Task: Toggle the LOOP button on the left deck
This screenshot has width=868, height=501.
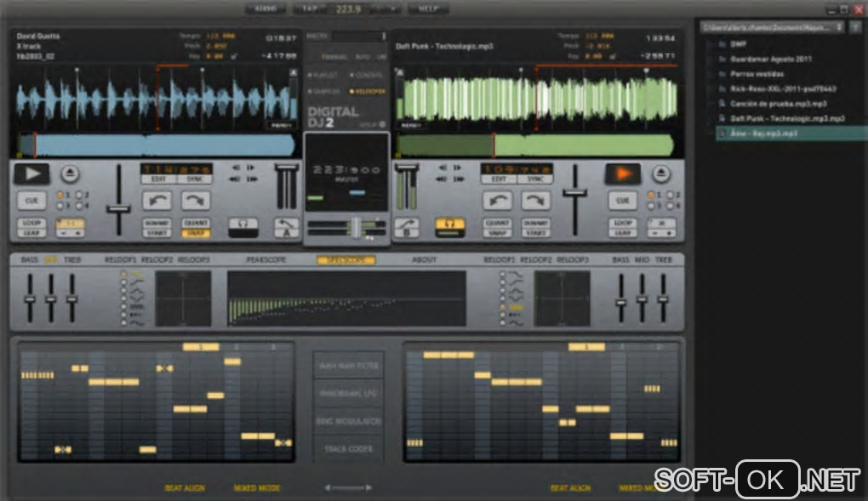Action: tap(31, 223)
